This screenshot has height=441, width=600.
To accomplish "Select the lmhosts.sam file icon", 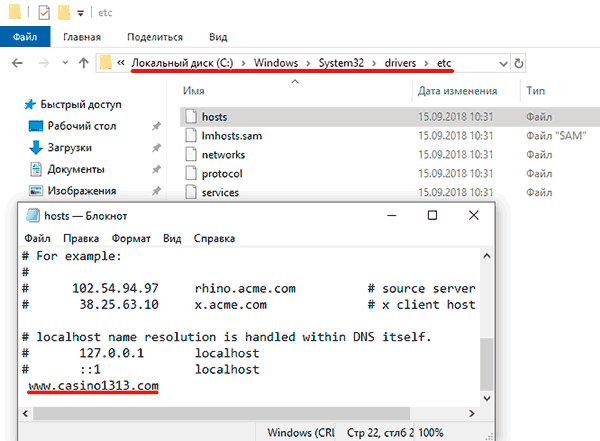I will tap(191, 136).
